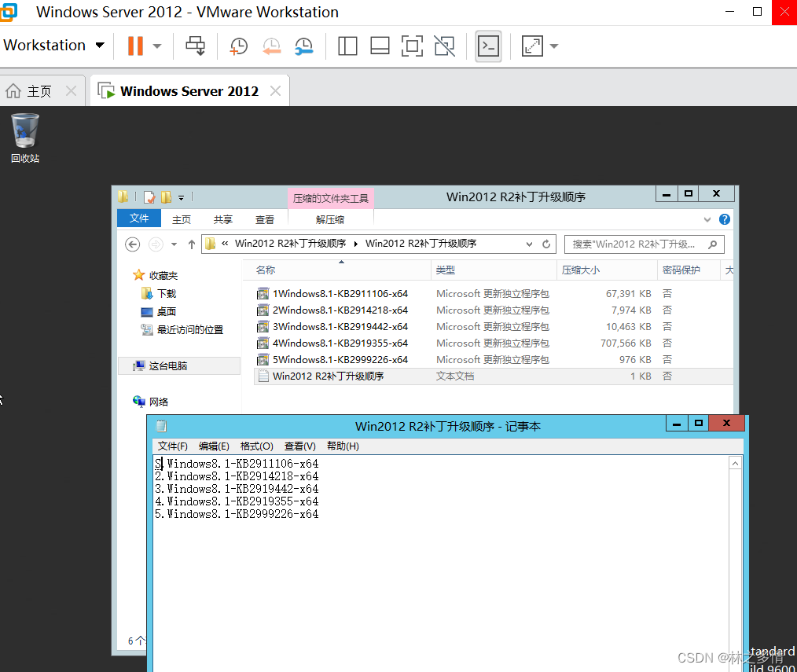Open the 文件 tab in Explorer
Screen dimensions: 797x672
(x=139, y=218)
